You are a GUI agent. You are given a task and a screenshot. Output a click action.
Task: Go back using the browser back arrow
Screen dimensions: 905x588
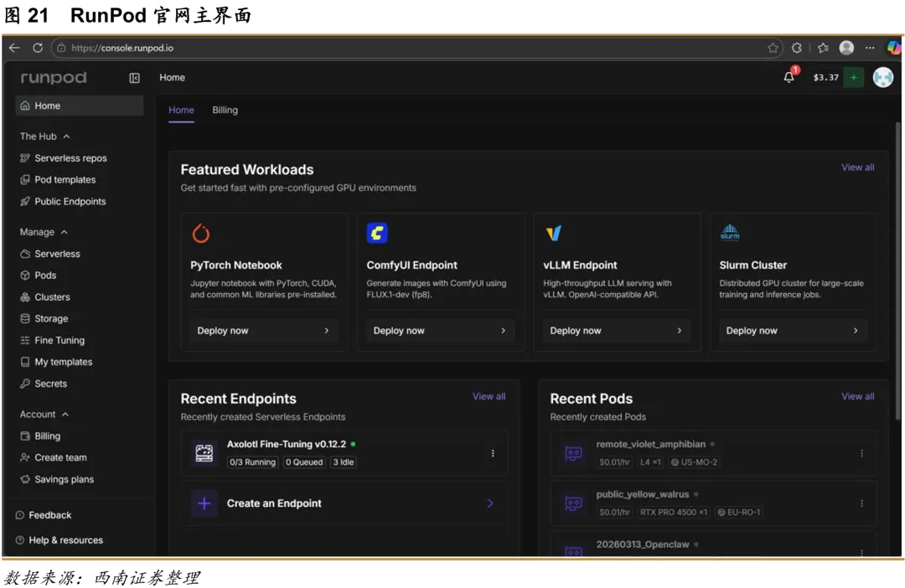tap(14, 48)
